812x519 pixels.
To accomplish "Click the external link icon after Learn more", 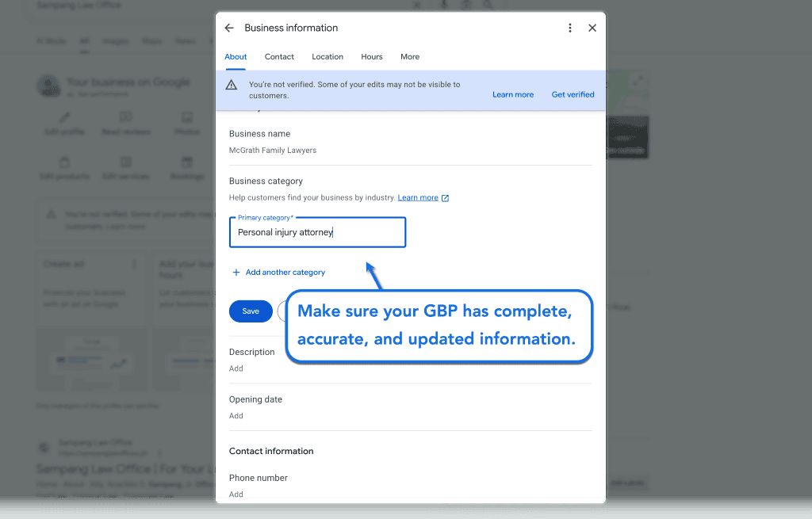I will (445, 198).
